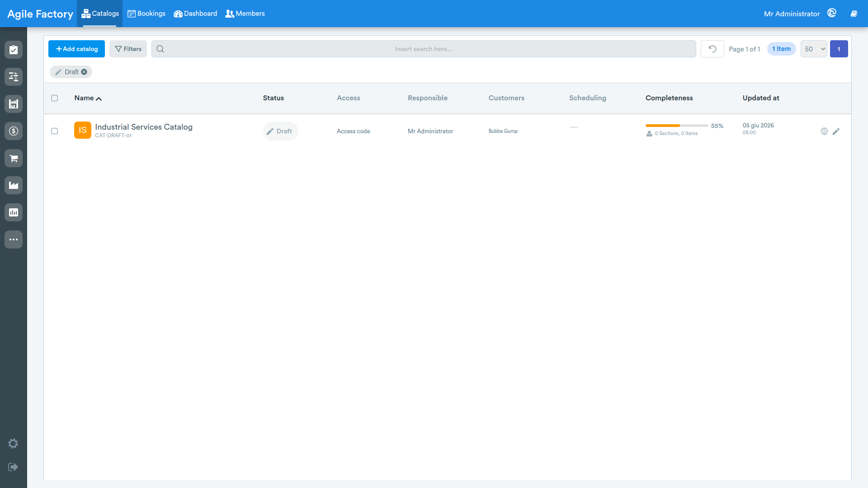Click the globe icon on Industrial Services row
The image size is (868, 488).
click(824, 131)
